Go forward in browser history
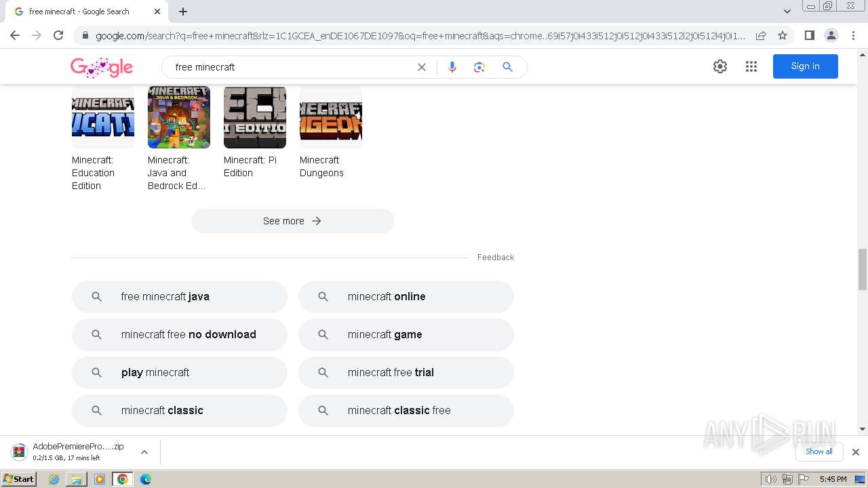 pyautogui.click(x=37, y=35)
